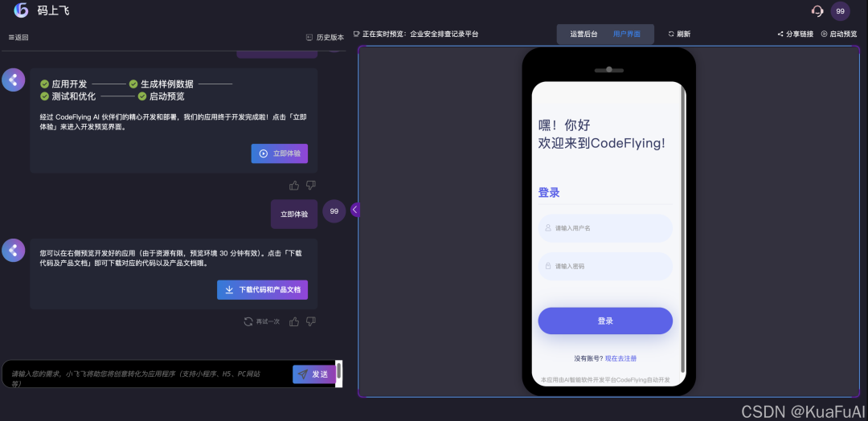Click the 登录 button in phone preview
This screenshot has width=868, height=421.
[x=605, y=321]
